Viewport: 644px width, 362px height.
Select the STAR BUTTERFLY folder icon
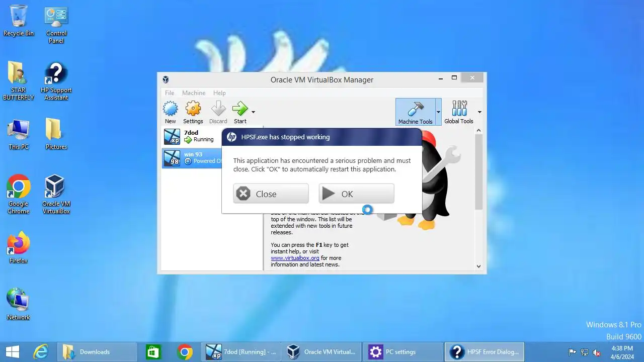19,81
